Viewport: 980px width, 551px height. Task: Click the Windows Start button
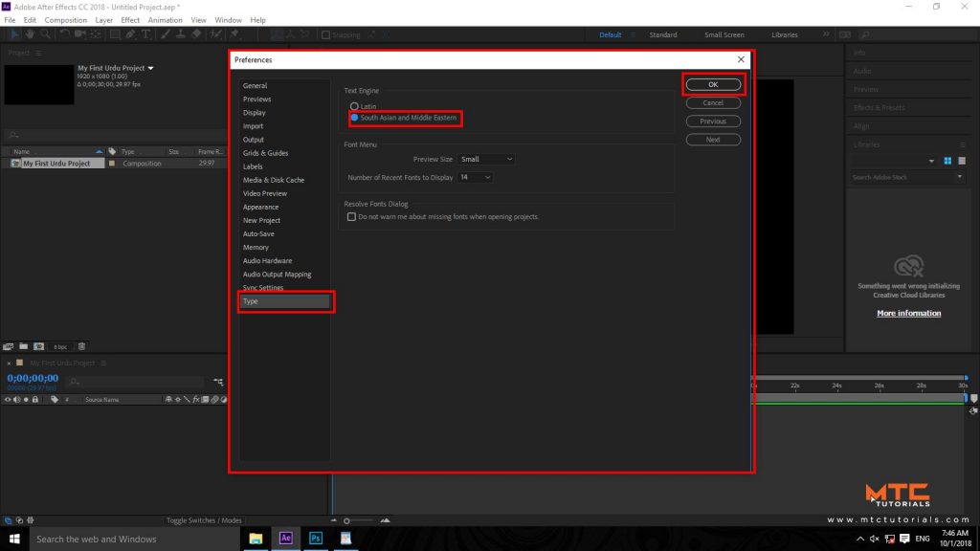13,539
